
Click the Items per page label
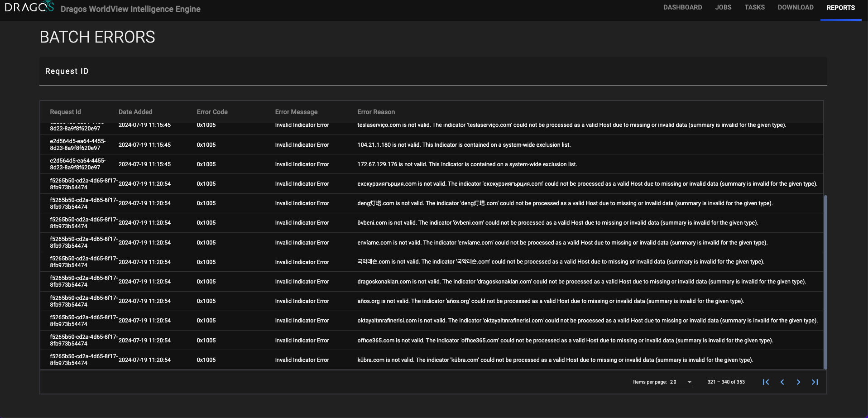click(x=650, y=382)
